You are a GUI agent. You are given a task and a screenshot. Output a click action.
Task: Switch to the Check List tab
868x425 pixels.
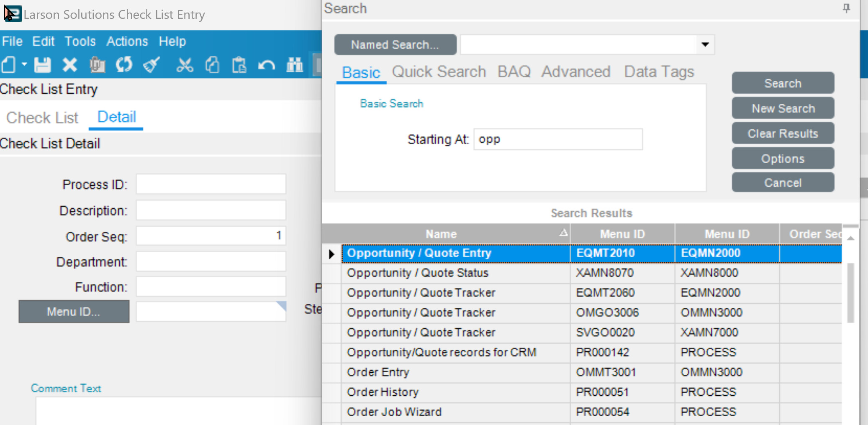pyautogui.click(x=42, y=118)
